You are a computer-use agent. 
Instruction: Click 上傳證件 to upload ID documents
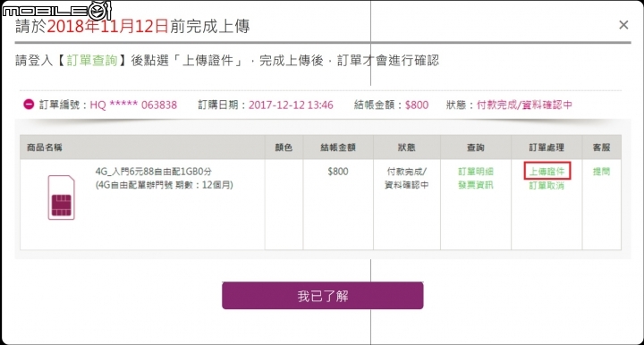click(547, 172)
